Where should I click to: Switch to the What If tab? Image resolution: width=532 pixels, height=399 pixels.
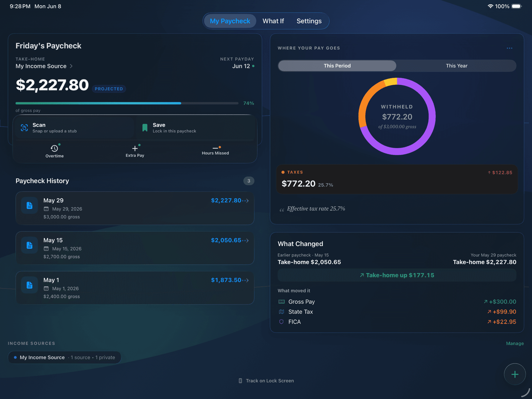coord(273,21)
